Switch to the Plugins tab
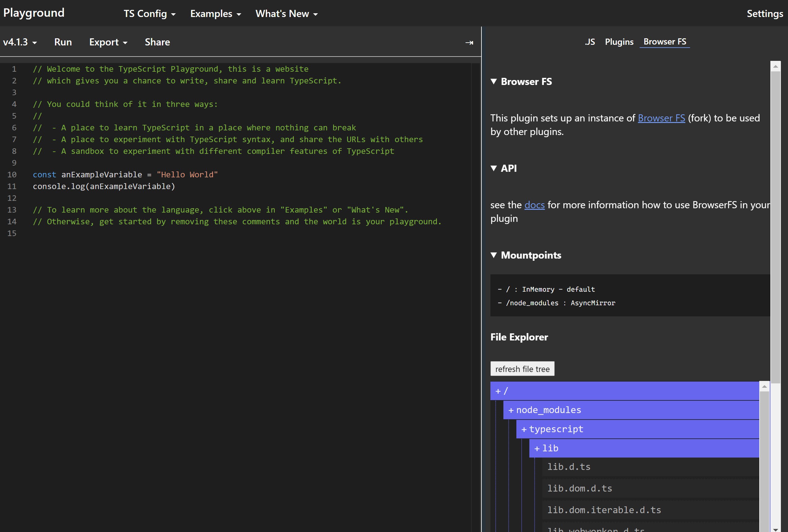The width and height of the screenshot is (788, 532). 619,42
